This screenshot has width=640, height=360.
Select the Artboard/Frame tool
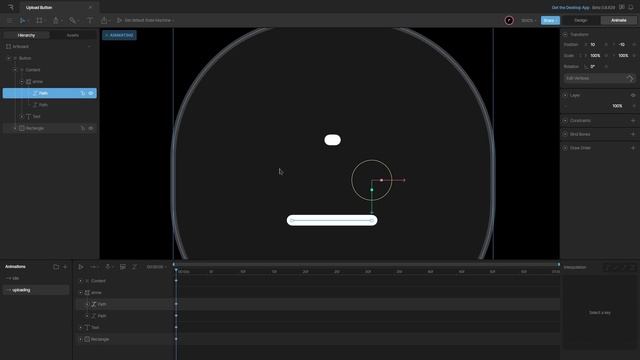pyautogui.click(x=39, y=20)
